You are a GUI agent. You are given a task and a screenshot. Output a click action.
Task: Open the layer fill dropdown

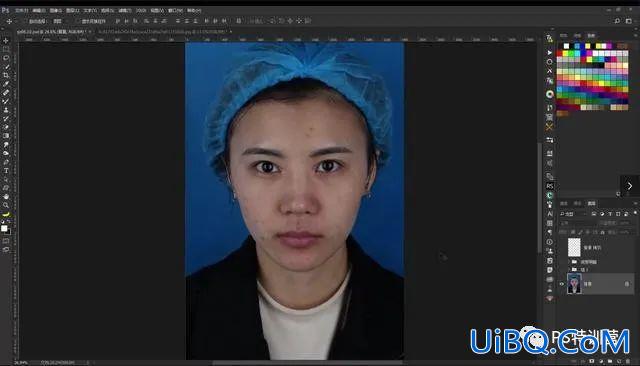point(625,232)
